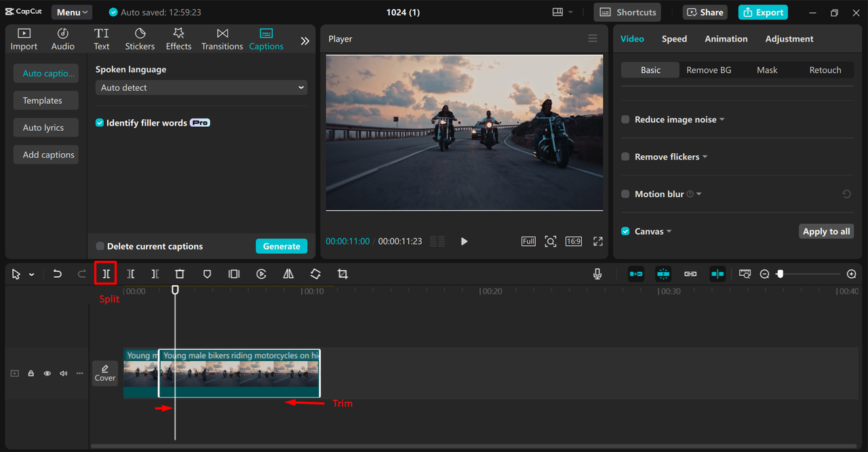Toggle main track magnet icon
The height and width of the screenshot is (452, 868).
(636, 274)
